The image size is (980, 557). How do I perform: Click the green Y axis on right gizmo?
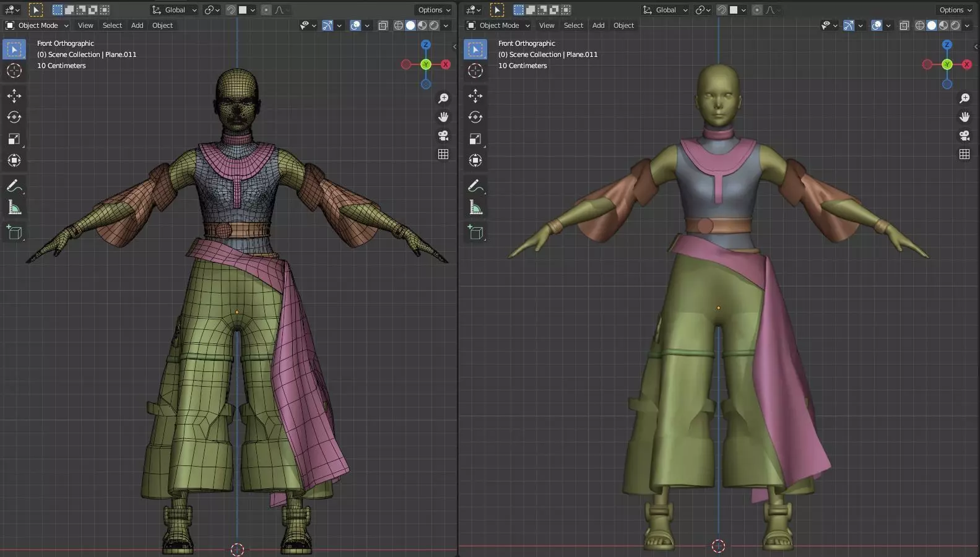coord(947,64)
